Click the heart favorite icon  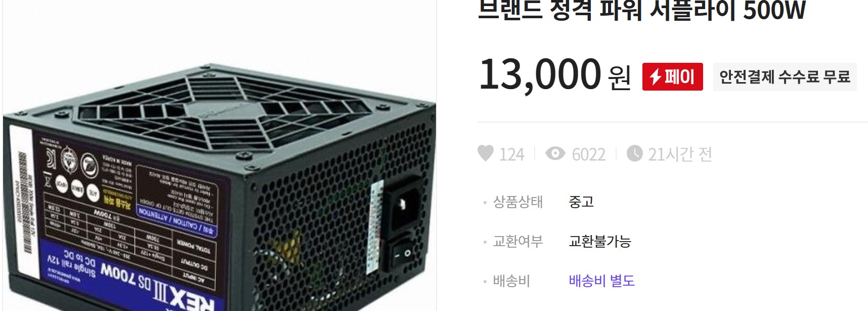486,153
